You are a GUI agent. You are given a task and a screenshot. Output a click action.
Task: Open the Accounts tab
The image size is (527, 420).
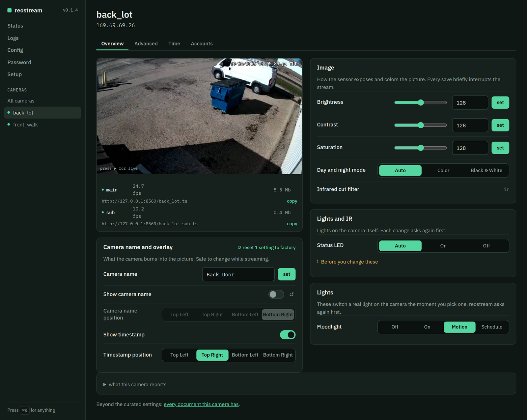pos(202,43)
